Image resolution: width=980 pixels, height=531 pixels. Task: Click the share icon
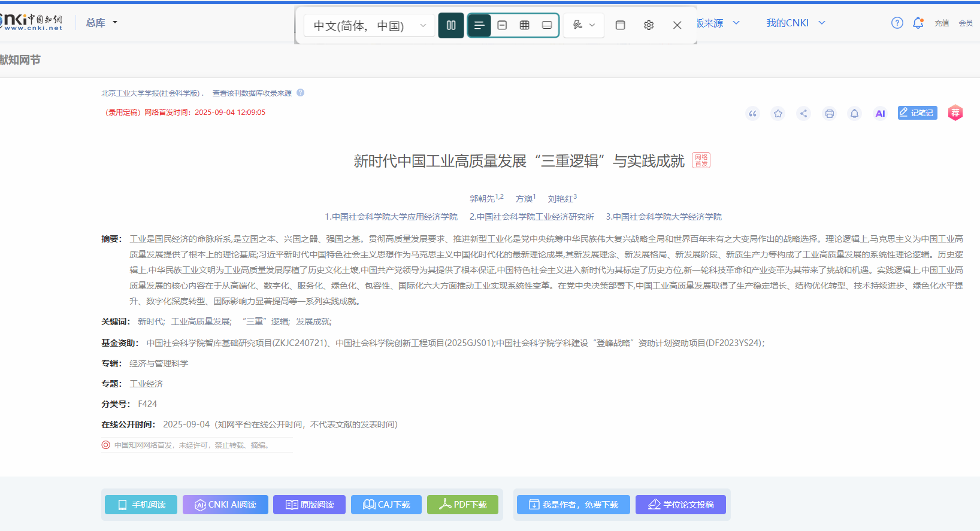click(x=804, y=114)
